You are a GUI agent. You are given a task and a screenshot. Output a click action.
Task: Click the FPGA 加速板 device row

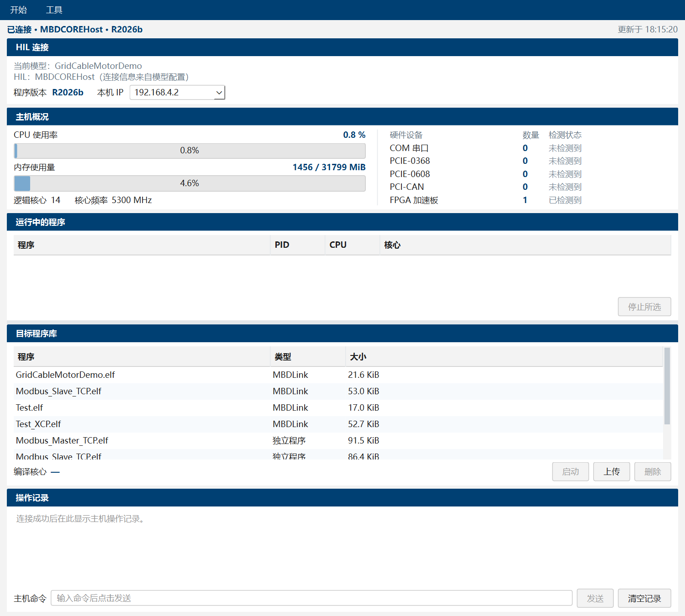point(485,200)
